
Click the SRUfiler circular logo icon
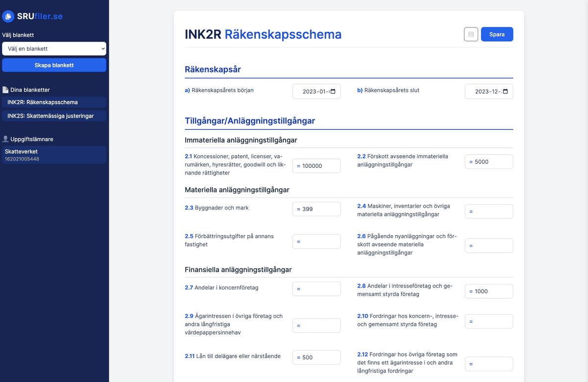(8, 16)
